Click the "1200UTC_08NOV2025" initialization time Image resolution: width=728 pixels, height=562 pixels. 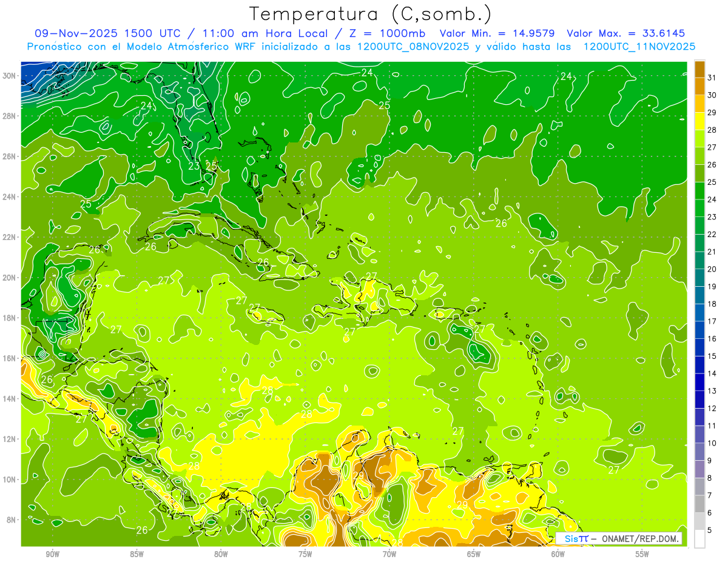(x=413, y=47)
